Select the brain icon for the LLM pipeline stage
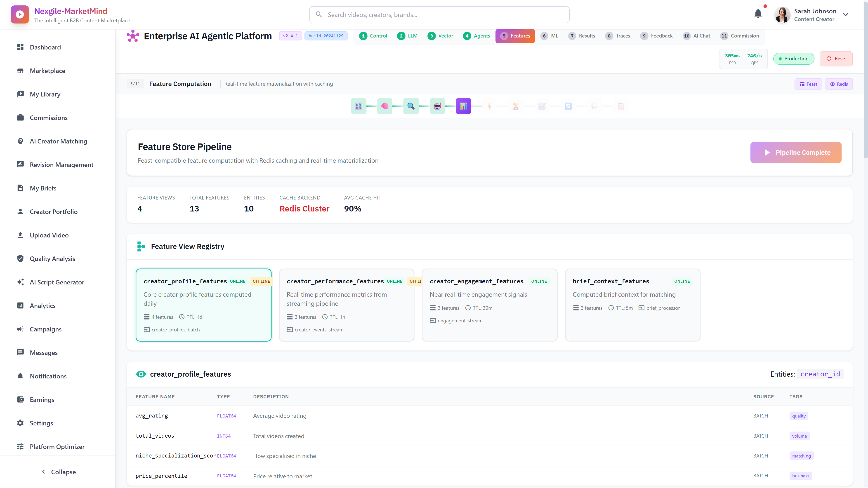The width and height of the screenshot is (868, 488). click(384, 106)
